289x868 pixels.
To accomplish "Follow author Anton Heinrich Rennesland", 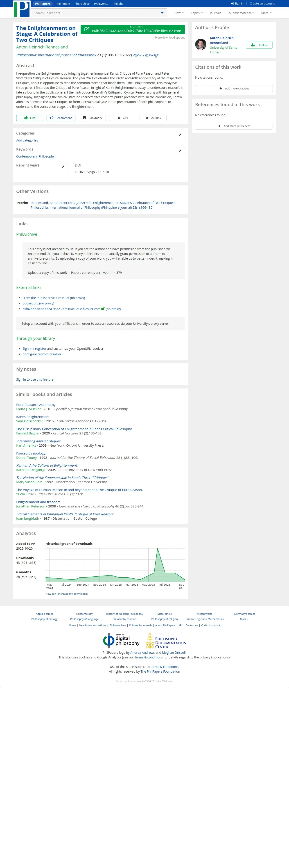I will pos(259,45).
